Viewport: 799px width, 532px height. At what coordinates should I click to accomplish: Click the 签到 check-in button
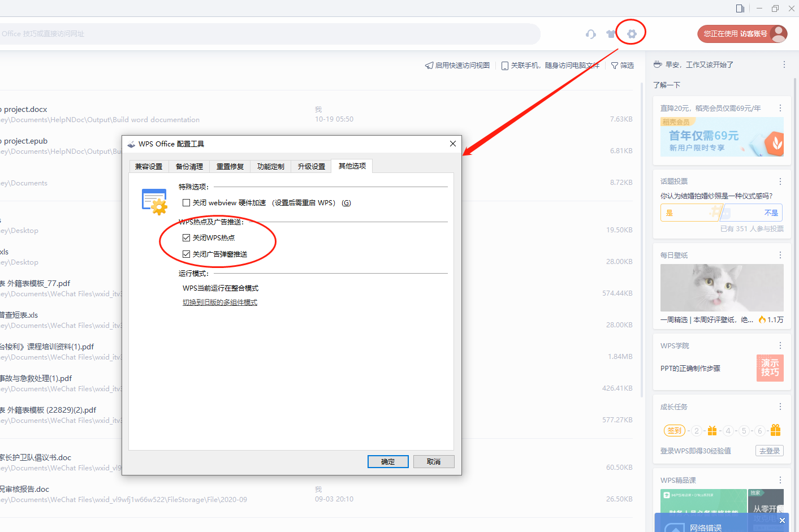coord(675,431)
